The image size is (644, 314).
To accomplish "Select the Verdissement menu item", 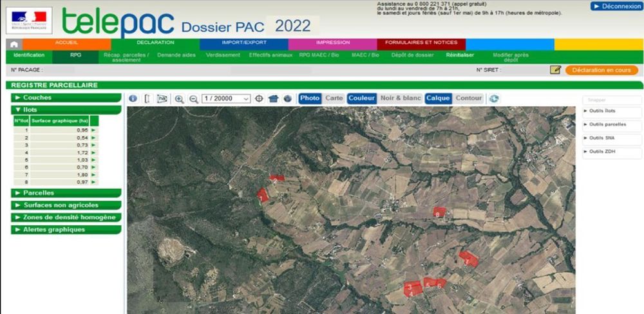I will tap(223, 55).
